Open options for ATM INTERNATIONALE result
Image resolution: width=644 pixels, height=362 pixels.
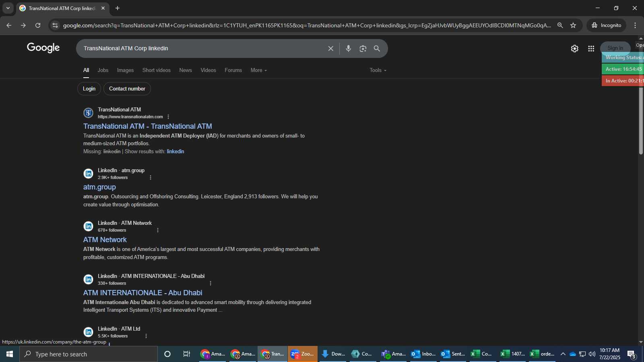210,283
